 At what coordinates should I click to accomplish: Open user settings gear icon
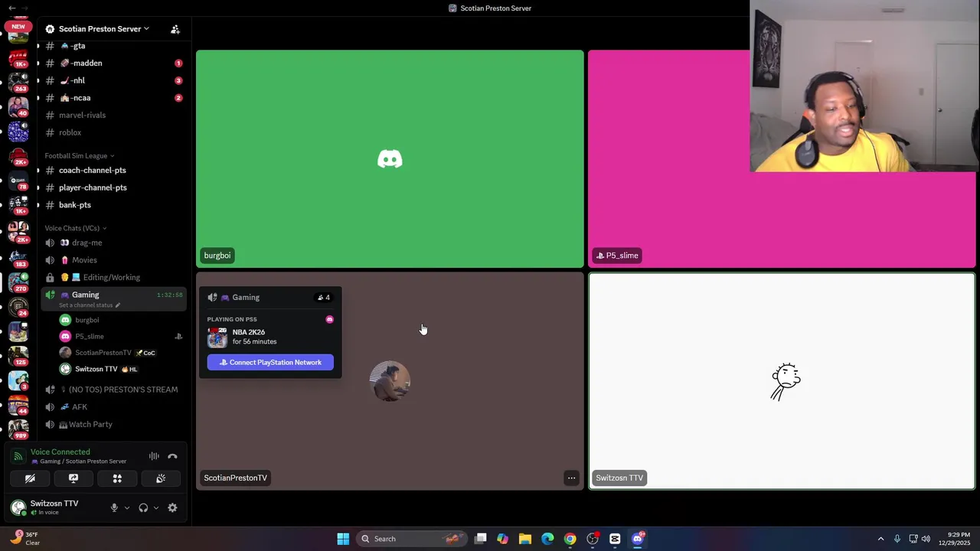pos(172,507)
